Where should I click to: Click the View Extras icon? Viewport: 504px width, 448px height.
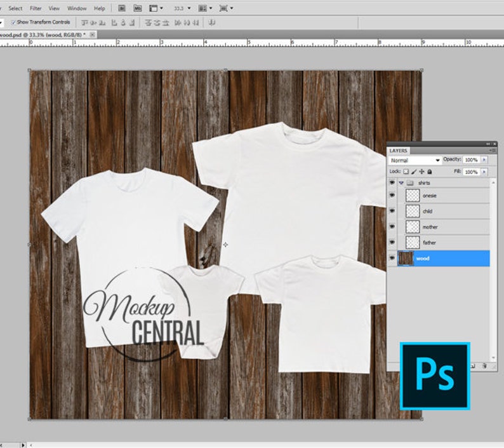click(154, 8)
